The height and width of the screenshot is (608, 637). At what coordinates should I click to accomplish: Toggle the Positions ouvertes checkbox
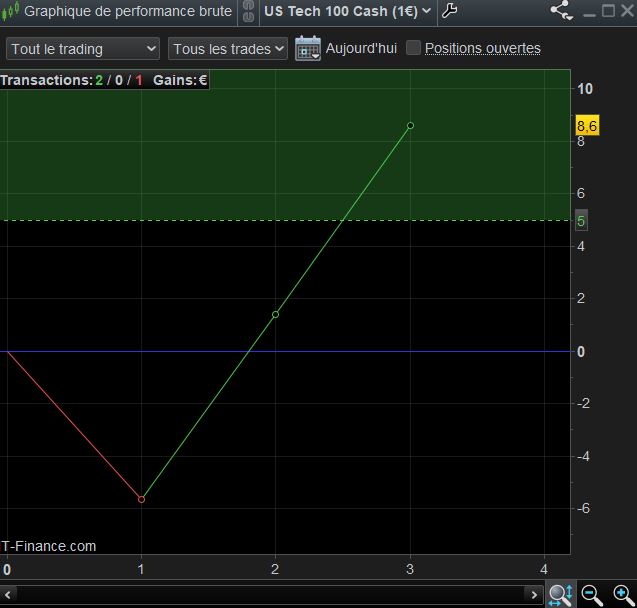click(413, 48)
